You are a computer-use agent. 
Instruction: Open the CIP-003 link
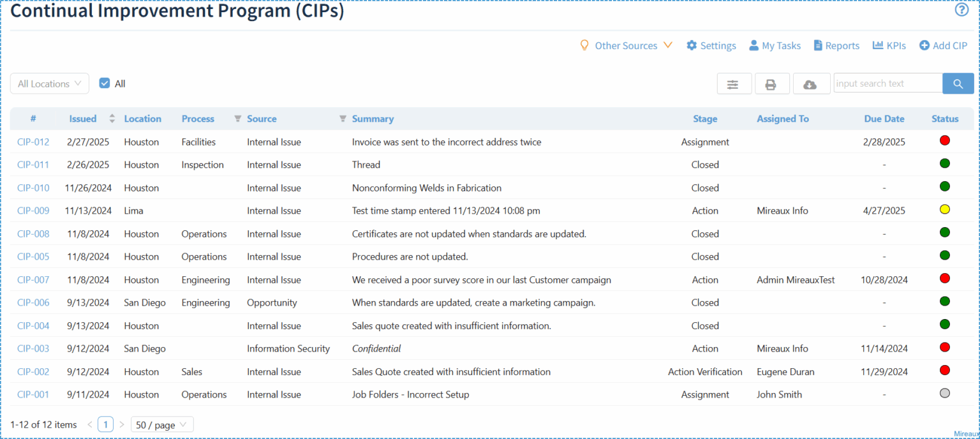pyautogui.click(x=33, y=348)
